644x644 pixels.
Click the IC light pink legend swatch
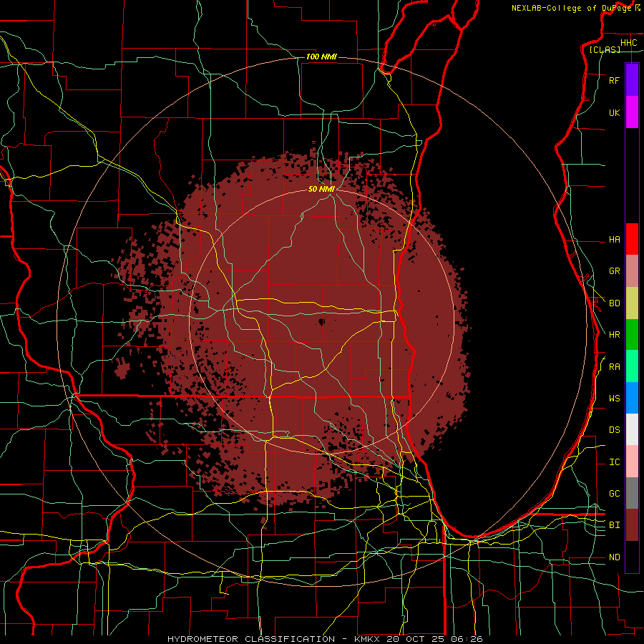pyautogui.click(x=632, y=462)
